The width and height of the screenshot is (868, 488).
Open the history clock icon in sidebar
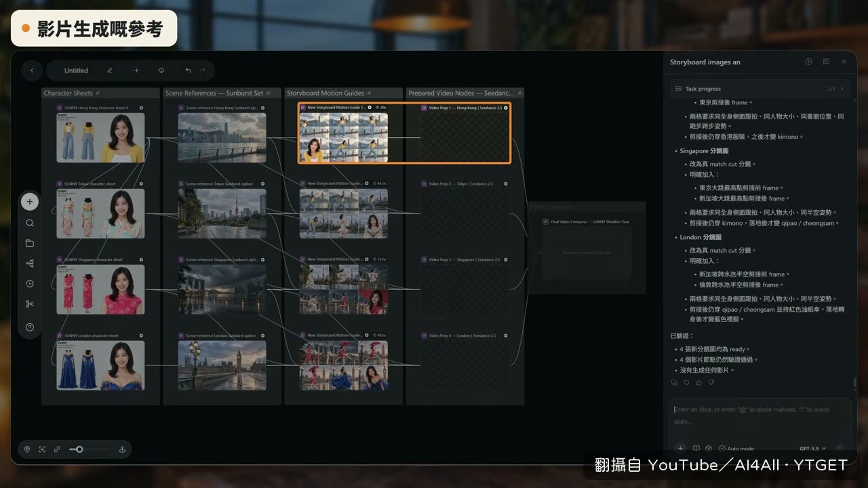[x=30, y=284]
